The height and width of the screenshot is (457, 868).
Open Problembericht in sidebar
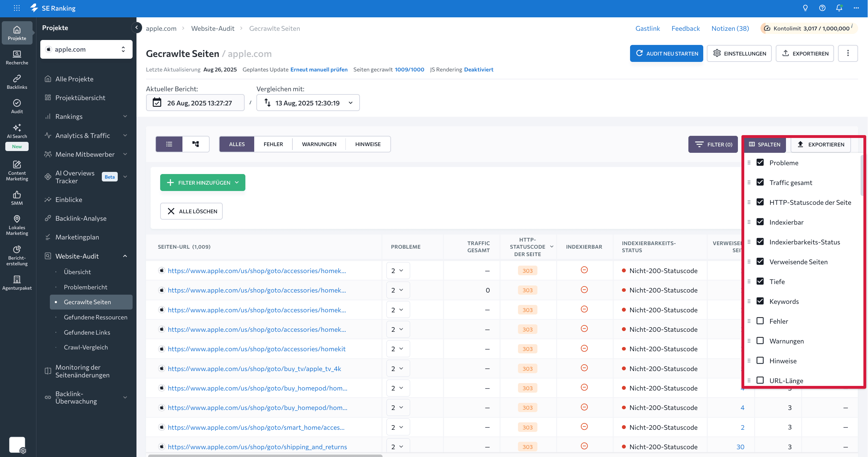point(86,287)
